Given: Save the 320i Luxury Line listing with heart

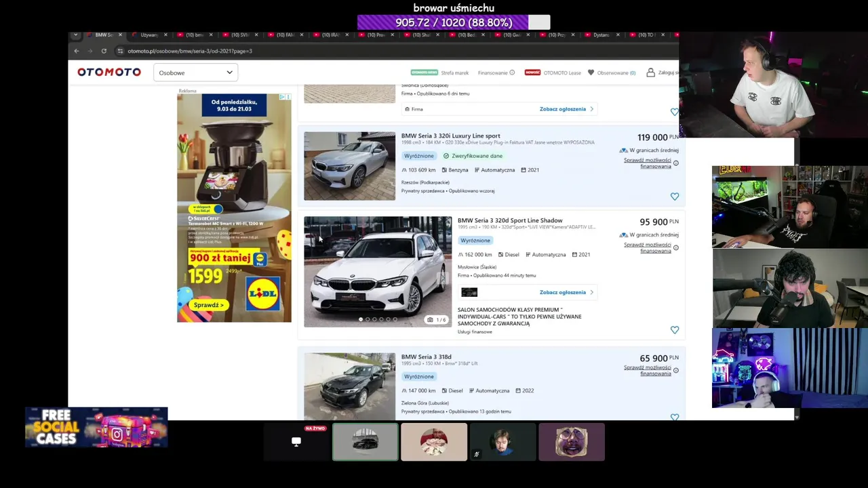Looking at the screenshot, I should 675,197.
